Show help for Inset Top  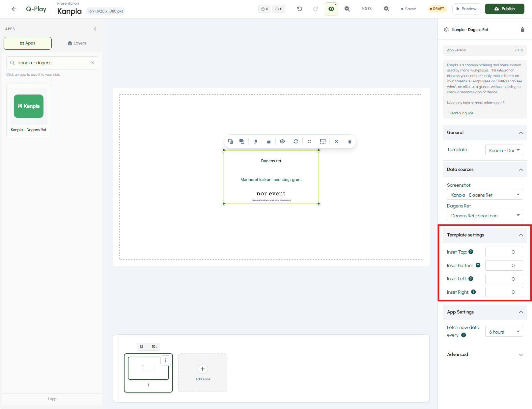471,252
